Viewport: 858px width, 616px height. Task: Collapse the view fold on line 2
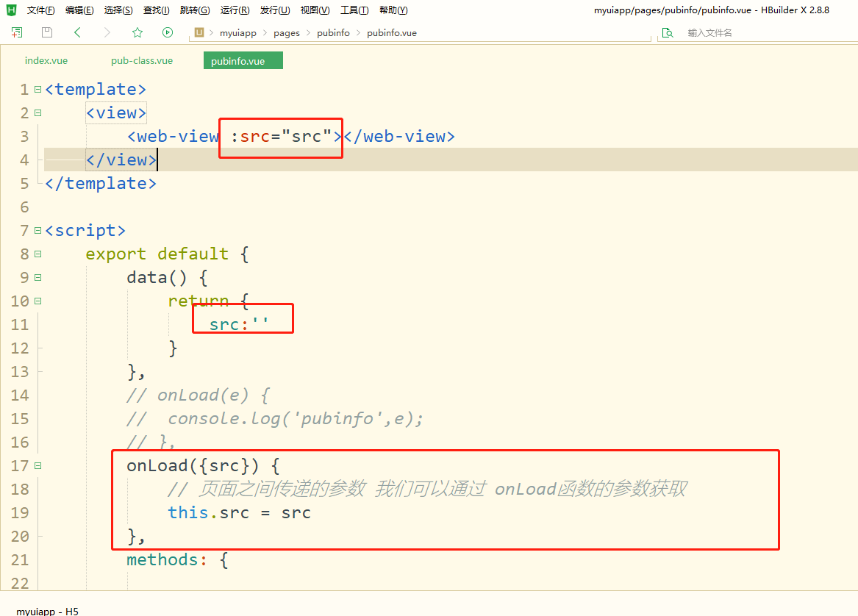(x=37, y=112)
